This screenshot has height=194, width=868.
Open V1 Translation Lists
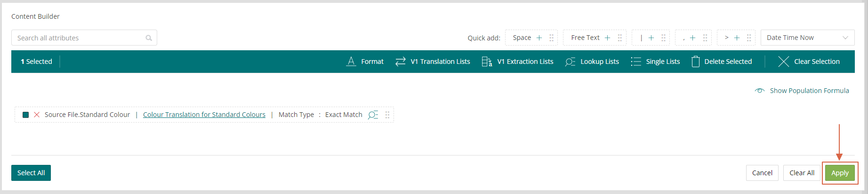point(433,62)
